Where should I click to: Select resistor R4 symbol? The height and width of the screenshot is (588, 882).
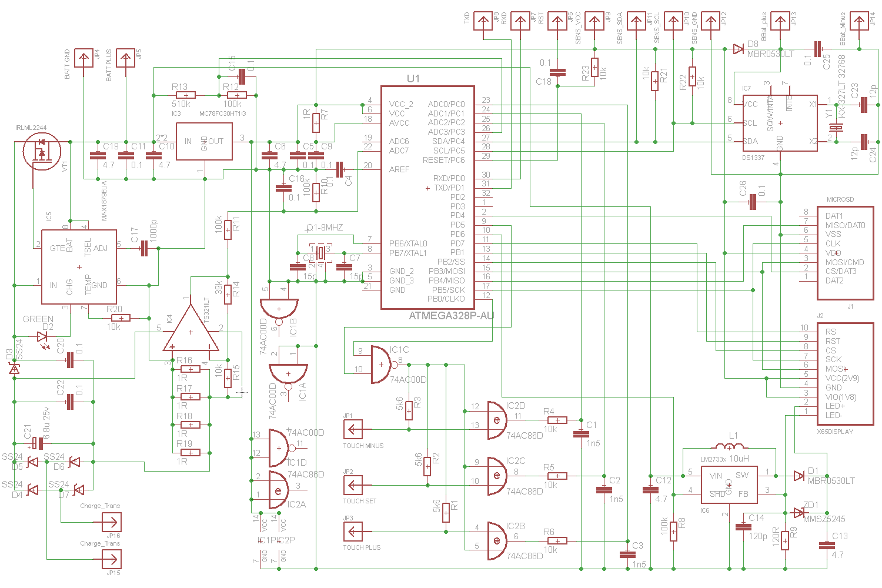[557, 420]
